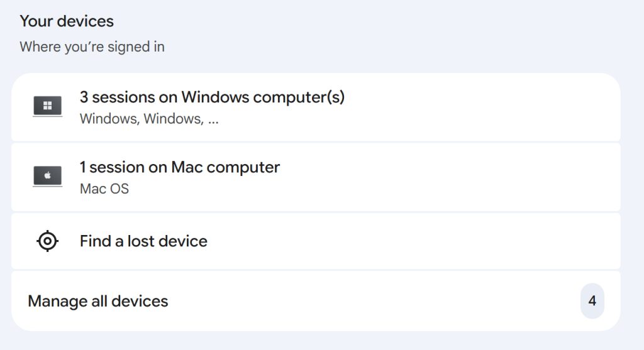Click blank area in the Manage all devices row

[377, 301]
